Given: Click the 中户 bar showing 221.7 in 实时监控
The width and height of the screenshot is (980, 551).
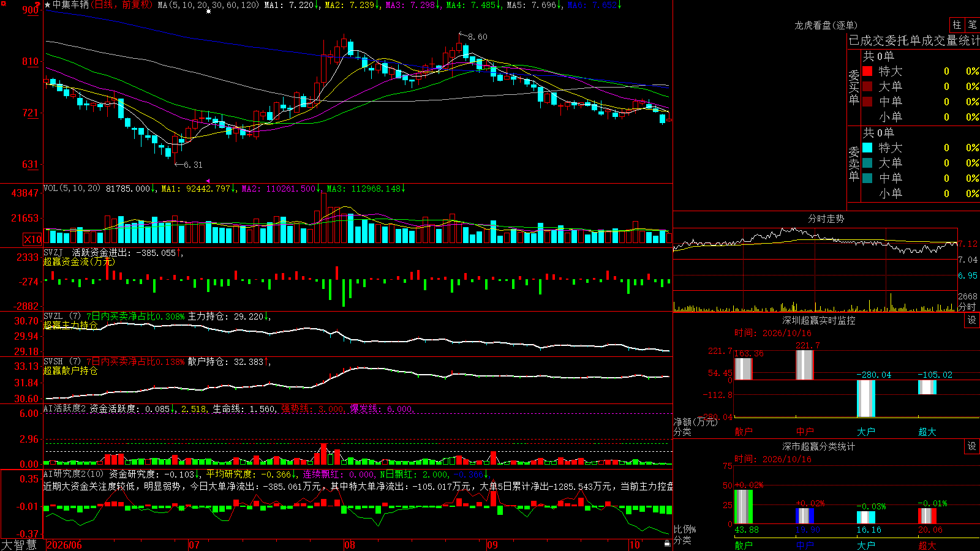Looking at the screenshot, I should [805, 365].
